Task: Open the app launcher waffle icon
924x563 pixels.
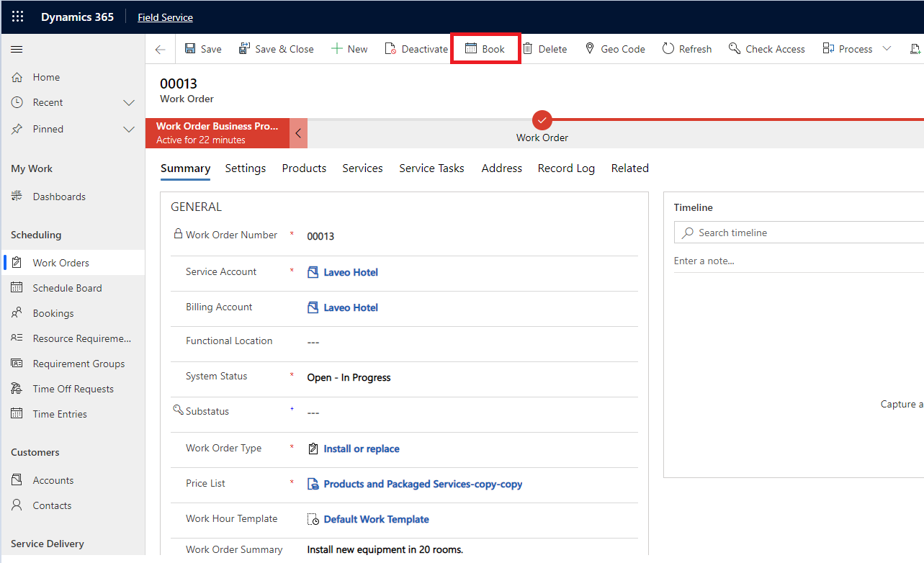Action: pos(17,17)
